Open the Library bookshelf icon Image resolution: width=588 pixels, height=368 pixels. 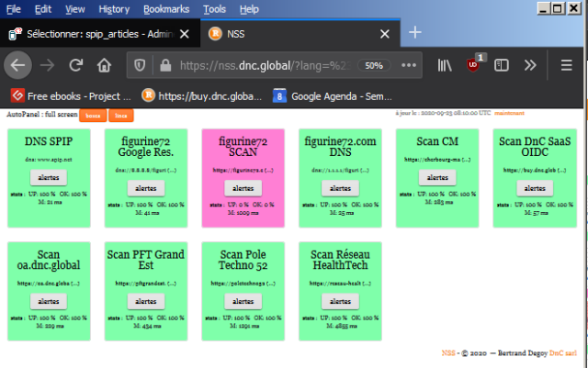click(445, 65)
